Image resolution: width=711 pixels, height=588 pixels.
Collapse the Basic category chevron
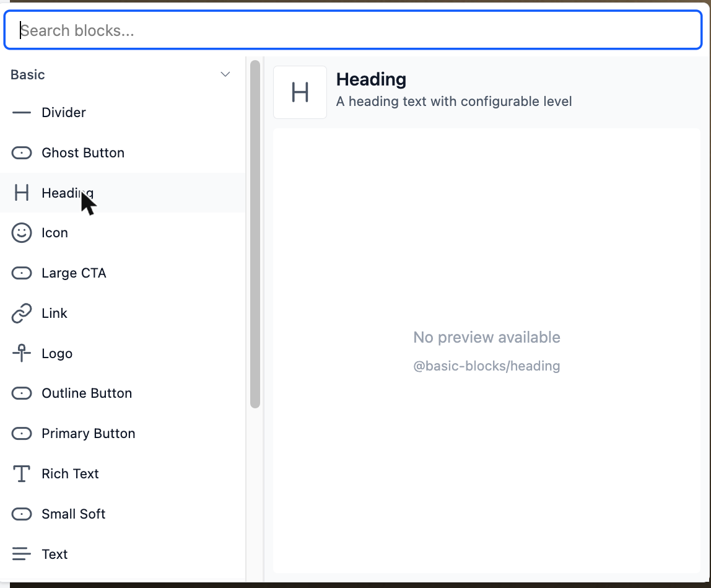[x=225, y=74]
